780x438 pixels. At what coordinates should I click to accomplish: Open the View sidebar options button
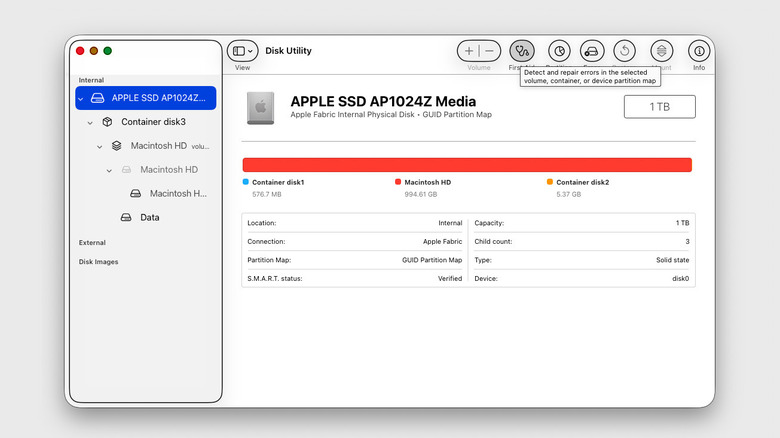click(x=242, y=51)
